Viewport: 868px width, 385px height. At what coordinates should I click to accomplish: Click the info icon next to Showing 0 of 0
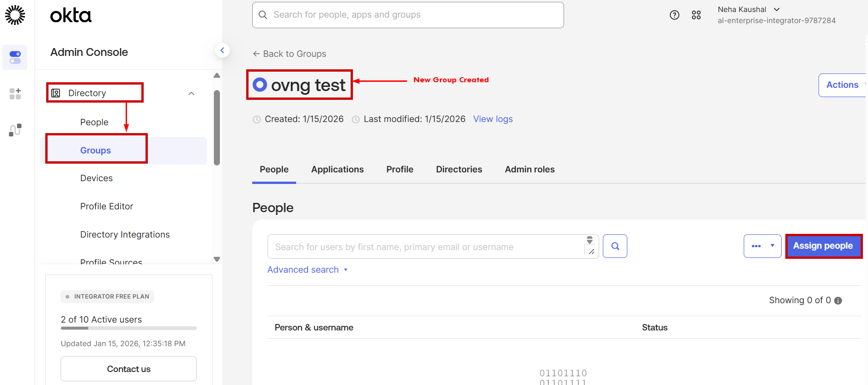click(x=838, y=300)
